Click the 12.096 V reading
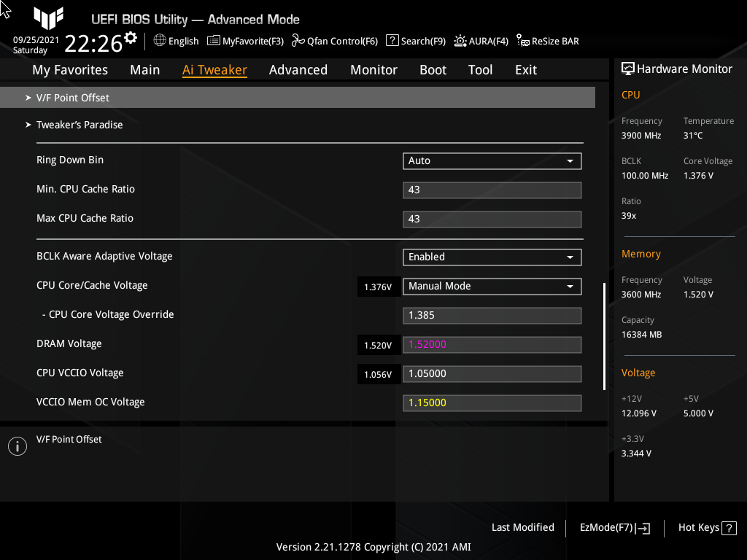747x560 pixels. (x=639, y=413)
